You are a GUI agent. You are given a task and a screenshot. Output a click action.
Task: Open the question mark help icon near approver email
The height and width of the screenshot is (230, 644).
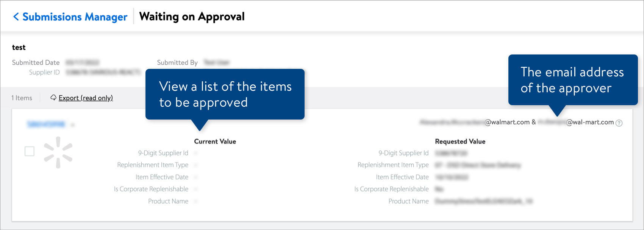click(619, 123)
